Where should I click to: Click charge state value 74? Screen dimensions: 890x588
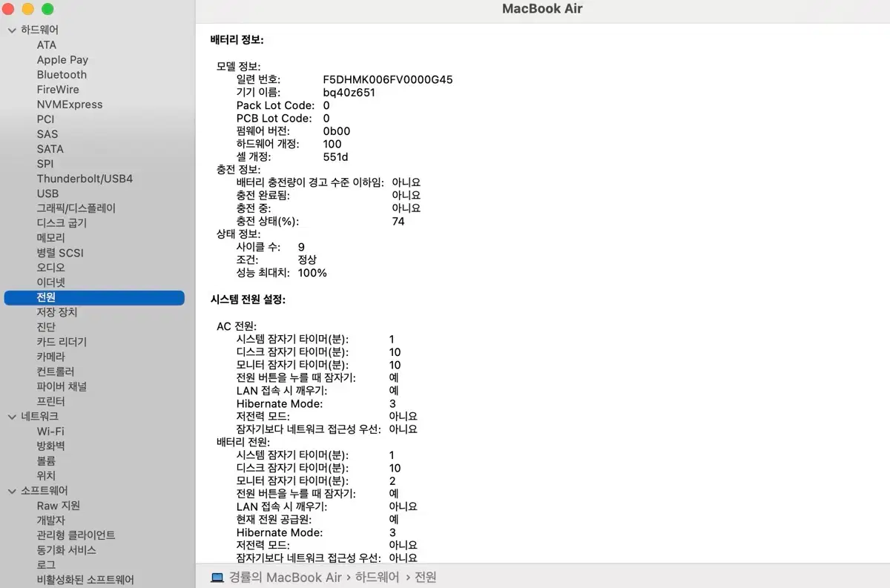398,221
